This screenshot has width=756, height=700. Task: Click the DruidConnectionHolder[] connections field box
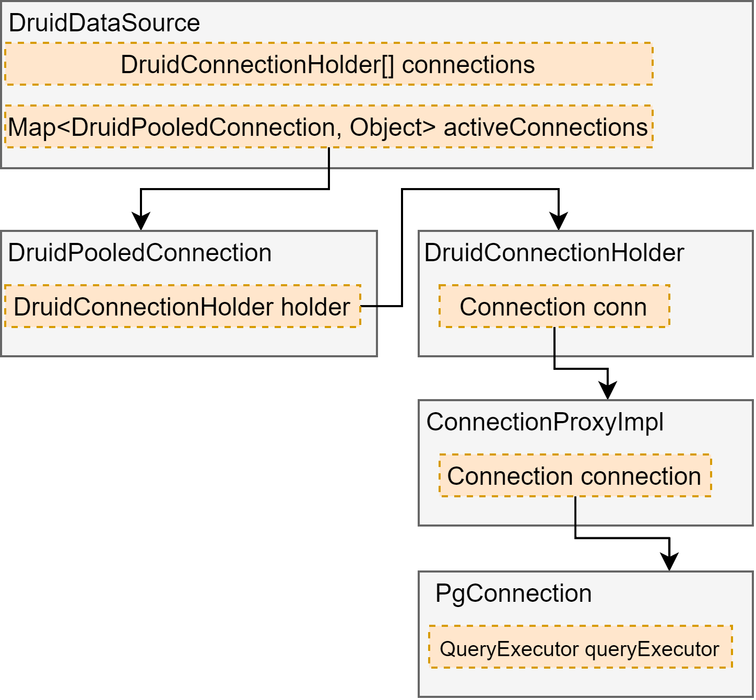[329, 64]
